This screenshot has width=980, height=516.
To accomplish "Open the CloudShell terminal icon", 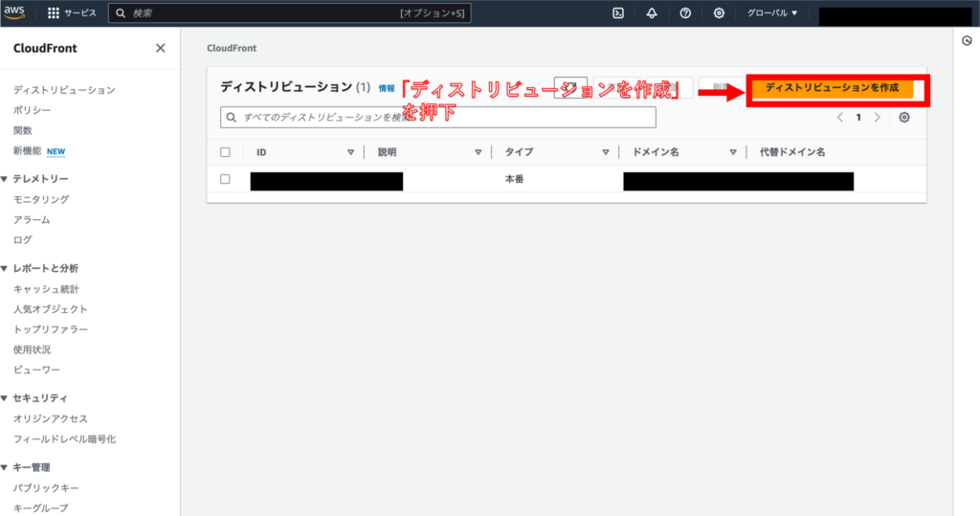I will click(x=618, y=13).
